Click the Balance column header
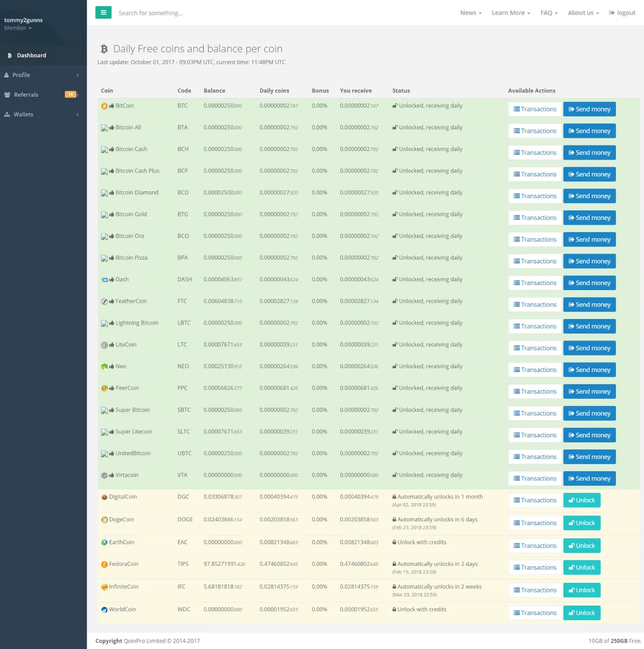 (x=214, y=91)
